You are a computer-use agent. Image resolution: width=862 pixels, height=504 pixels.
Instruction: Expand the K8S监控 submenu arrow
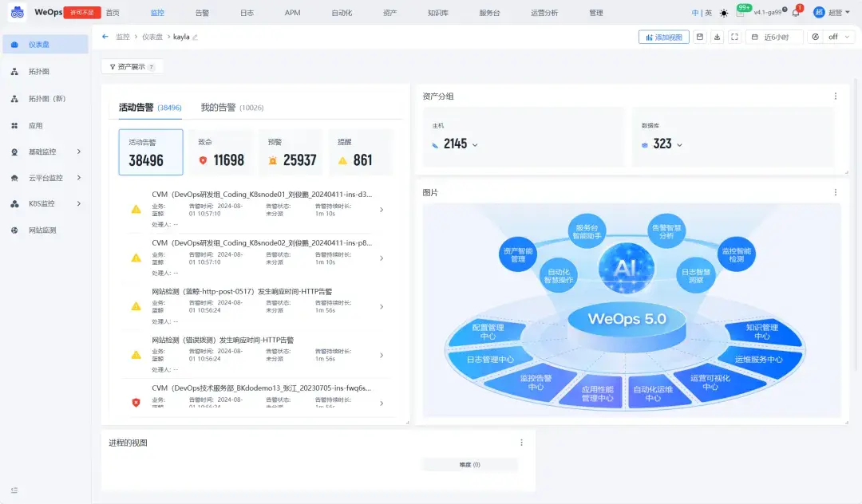(x=78, y=203)
